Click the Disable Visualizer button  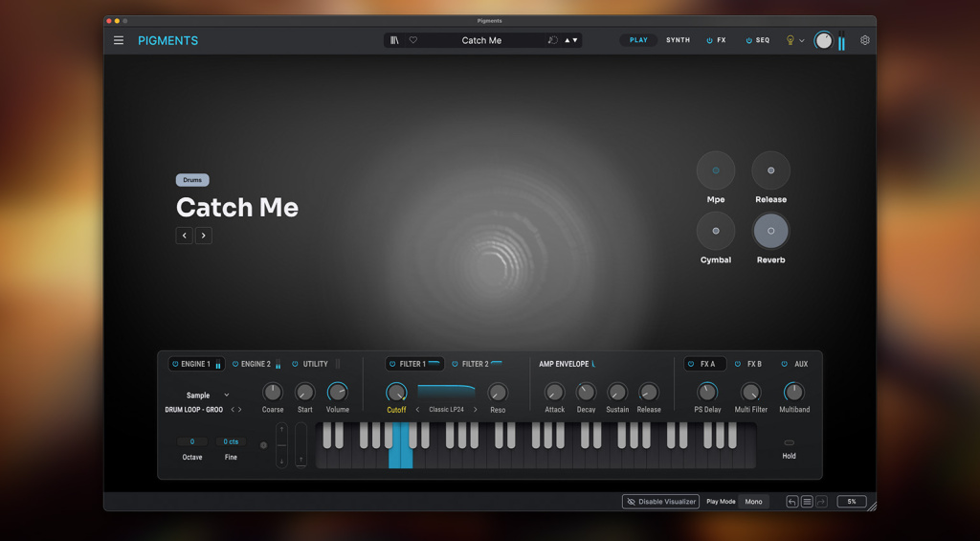point(660,502)
